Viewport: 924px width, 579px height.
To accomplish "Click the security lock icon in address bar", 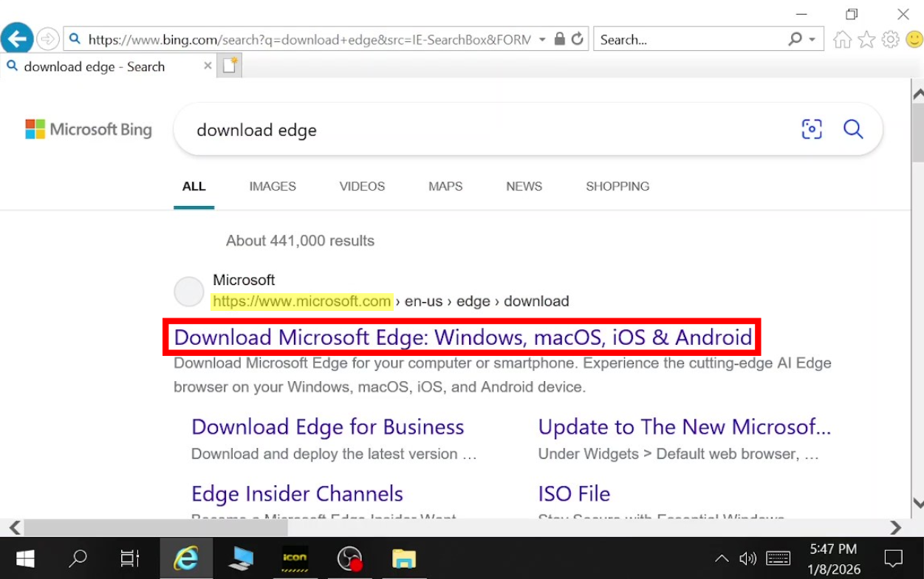I will click(x=560, y=39).
